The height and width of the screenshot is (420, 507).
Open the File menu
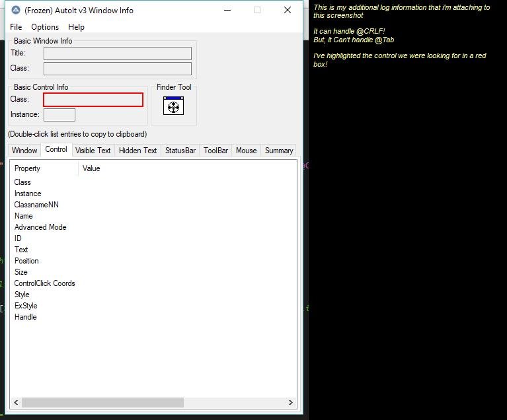[16, 27]
